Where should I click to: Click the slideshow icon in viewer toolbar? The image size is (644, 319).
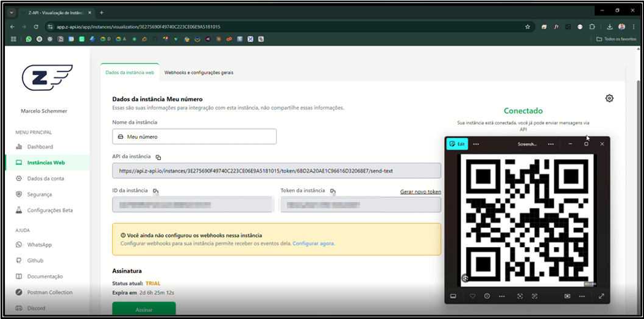tap(567, 296)
